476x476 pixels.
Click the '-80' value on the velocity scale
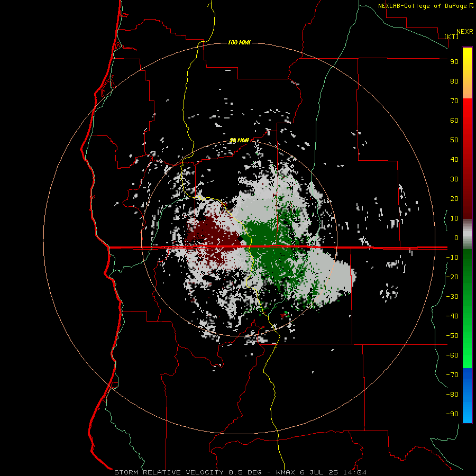pyautogui.click(x=452, y=395)
